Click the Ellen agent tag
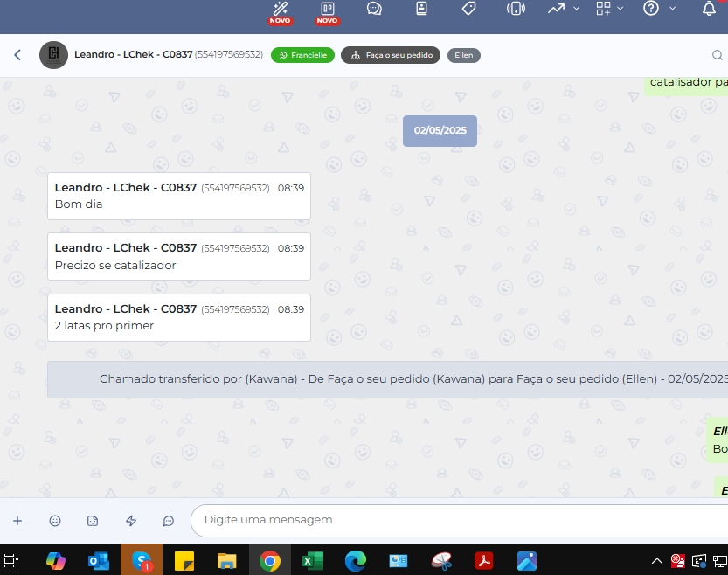The height and width of the screenshot is (575, 728). click(463, 55)
